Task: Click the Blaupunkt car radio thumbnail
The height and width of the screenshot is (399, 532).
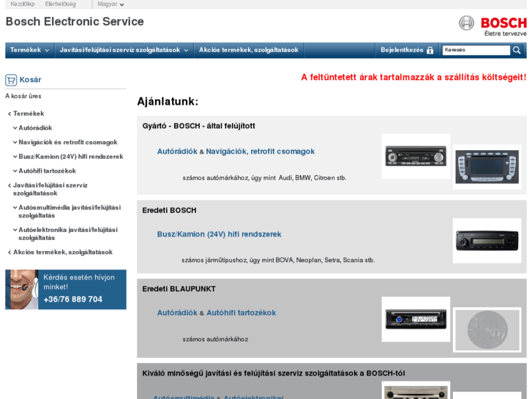Action: 416,319
